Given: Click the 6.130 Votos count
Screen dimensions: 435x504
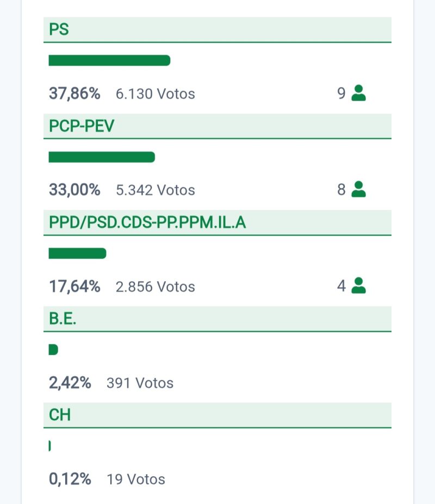Looking at the screenshot, I should [x=155, y=94].
